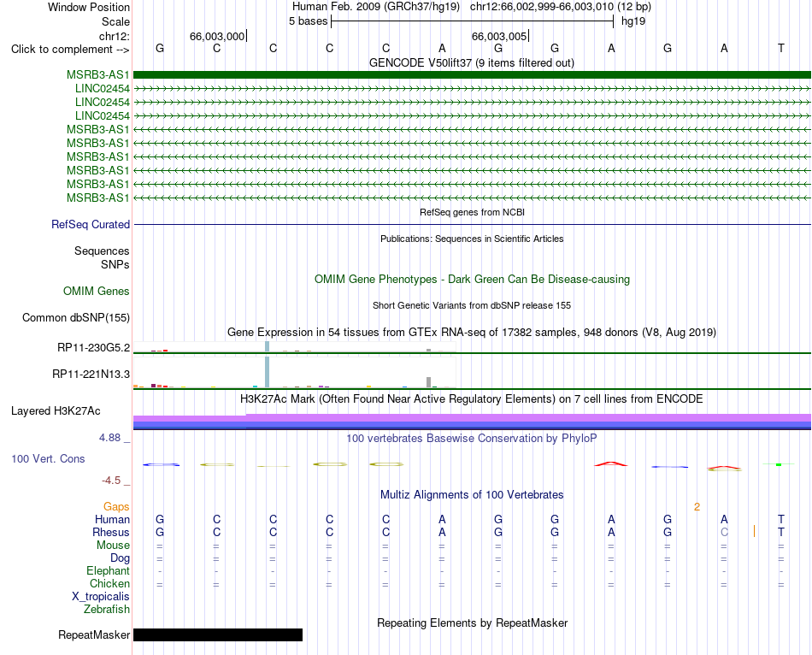Screen dimensions: 812x655
Task: Click the Scale label
Action: click(115, 21)
